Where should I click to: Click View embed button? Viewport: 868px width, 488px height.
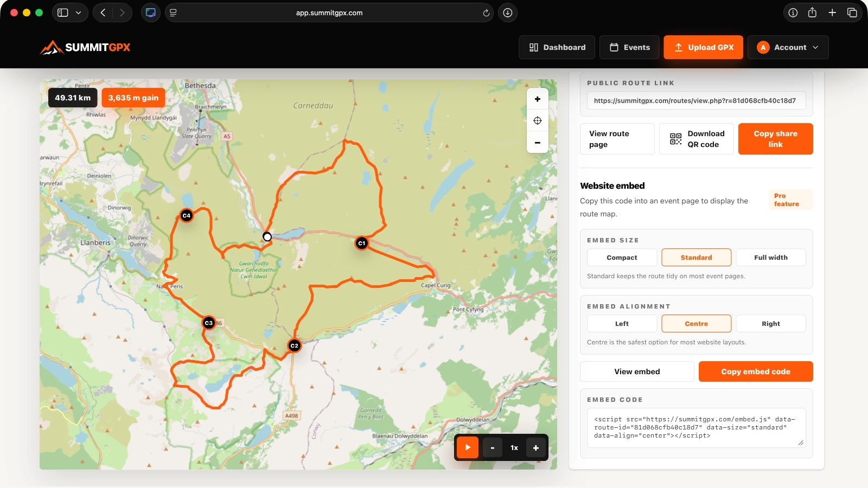tap(637, 371)
